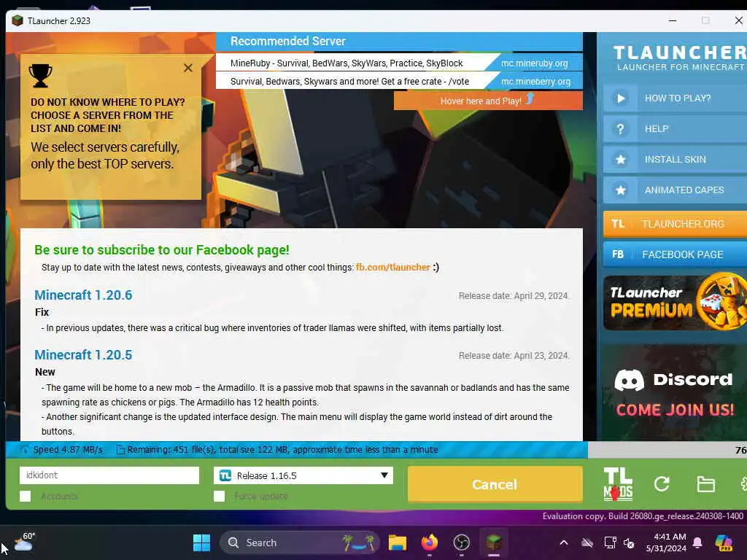Click Release date April 29, 2024 text
Screen dimensions: 747x560
[x=514, y=296]
